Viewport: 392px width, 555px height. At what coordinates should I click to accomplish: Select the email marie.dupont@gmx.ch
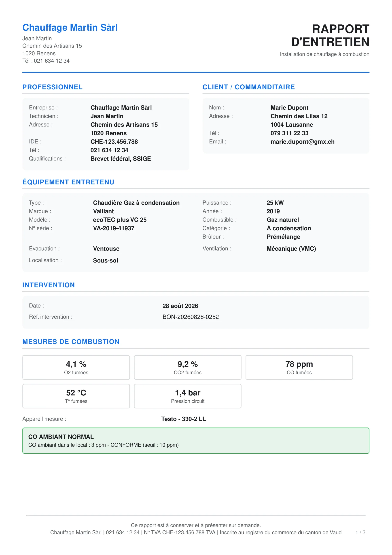tap(302, 142)
